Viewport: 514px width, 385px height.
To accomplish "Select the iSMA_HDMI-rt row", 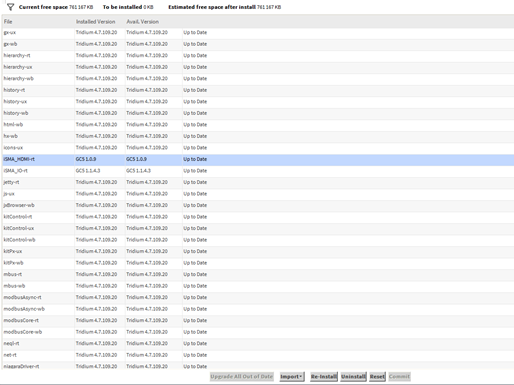I will coord(258,159).
